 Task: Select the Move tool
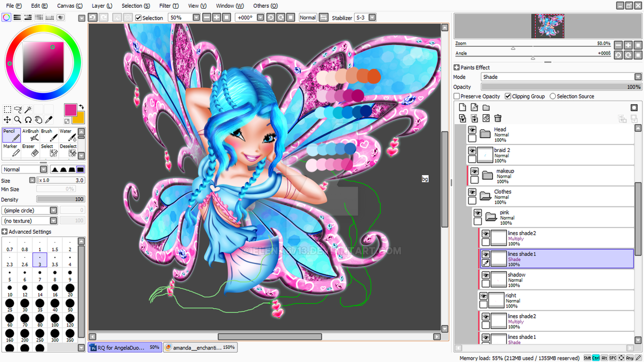[x=7, y=119]
